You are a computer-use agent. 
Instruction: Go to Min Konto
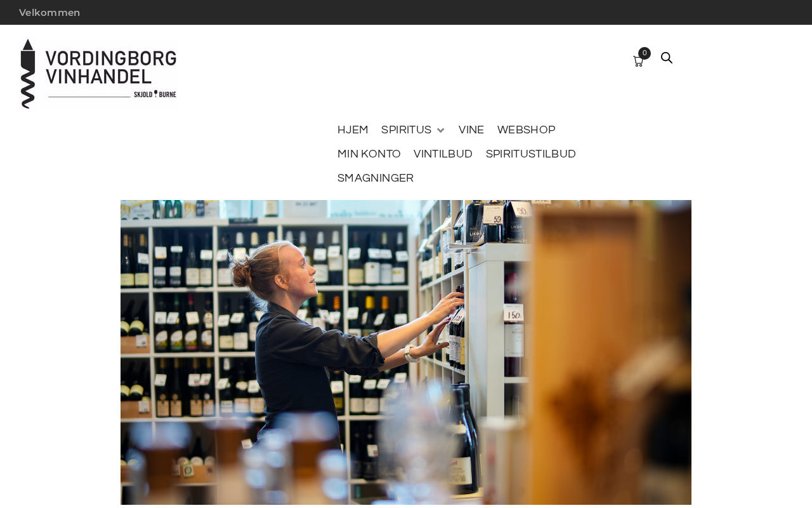point(369,154)
